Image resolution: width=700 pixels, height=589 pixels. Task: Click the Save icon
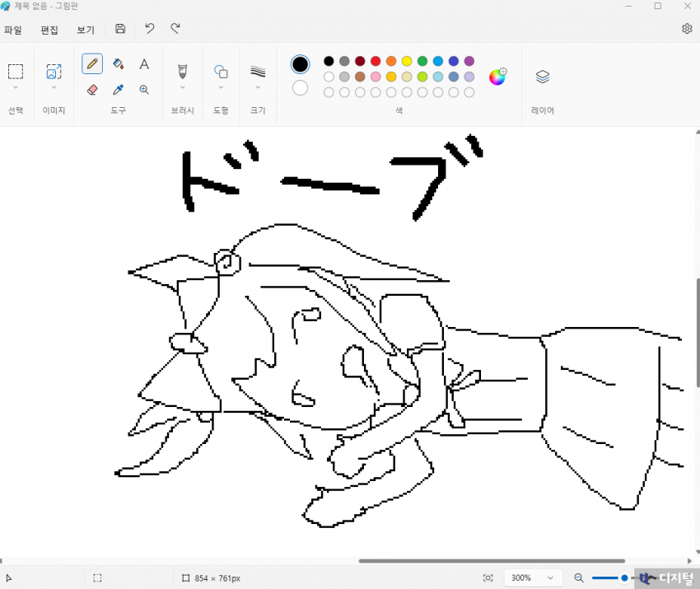120,29
